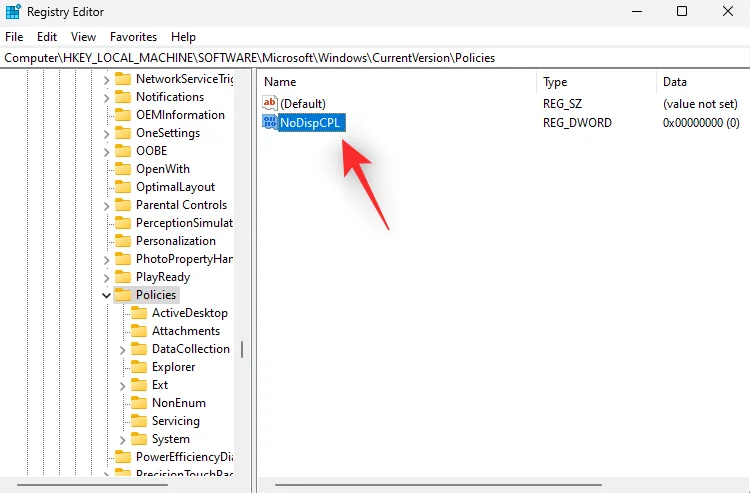Expand the System key under Policies

point(122,439)
